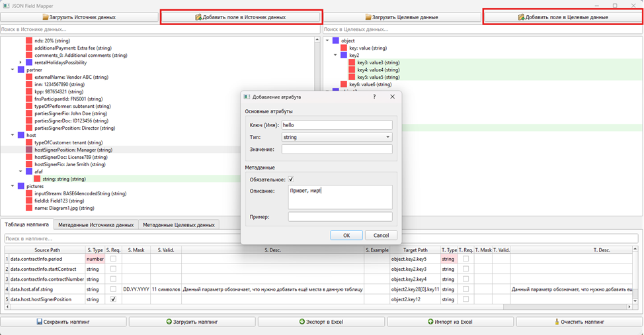The width and height of the screenshot is (644, 335).
Task: Confirm the dialog with OK
Action: pyautogui.click(x=346, y=235)
